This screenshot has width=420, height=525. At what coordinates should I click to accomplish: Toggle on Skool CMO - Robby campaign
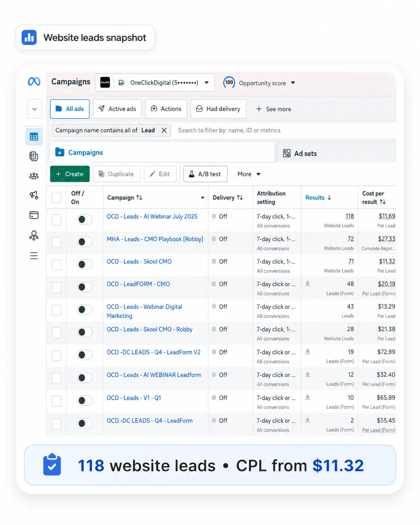pyautogui.click(x=85, y=332)
